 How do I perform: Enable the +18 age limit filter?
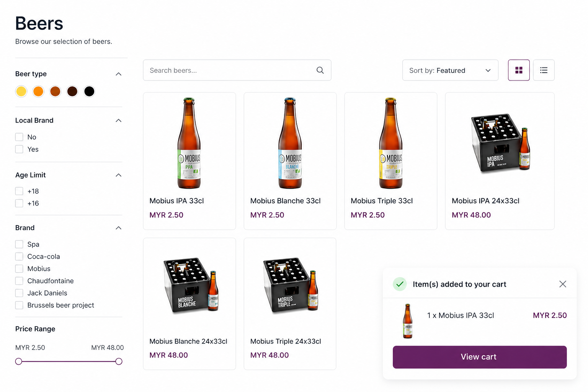coord(19,191)
